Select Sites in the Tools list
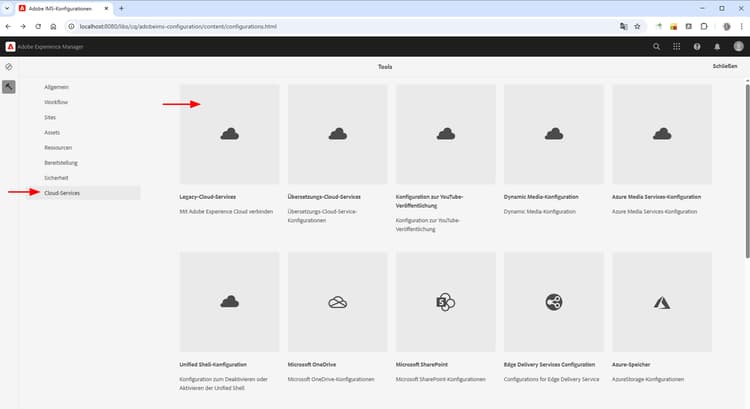750x409 pixels. pos(50,117)
